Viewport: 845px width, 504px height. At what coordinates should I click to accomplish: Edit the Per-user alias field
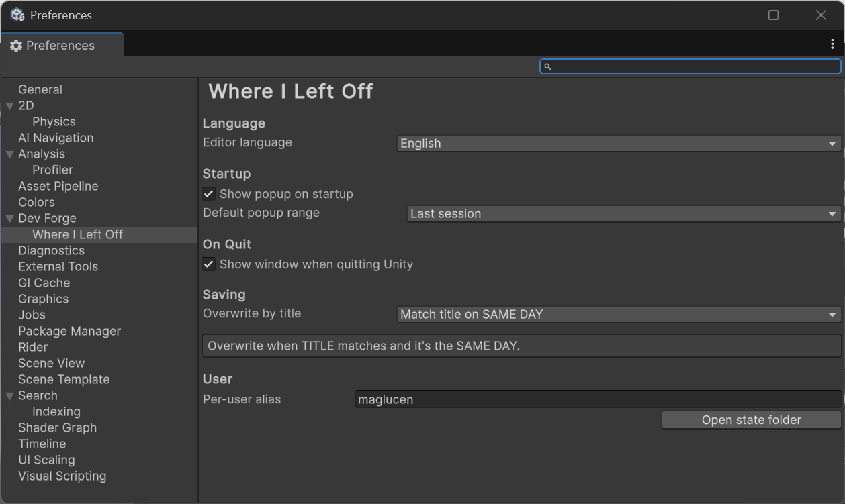pyautogui.click(x=597, y=399)
